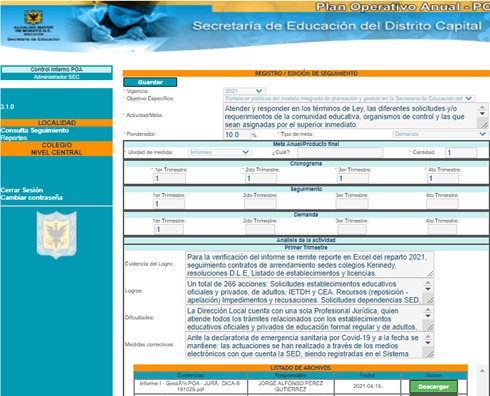Click the Evidencia del Logro text area
490x396 pixels.
click(x=309, y=265)
